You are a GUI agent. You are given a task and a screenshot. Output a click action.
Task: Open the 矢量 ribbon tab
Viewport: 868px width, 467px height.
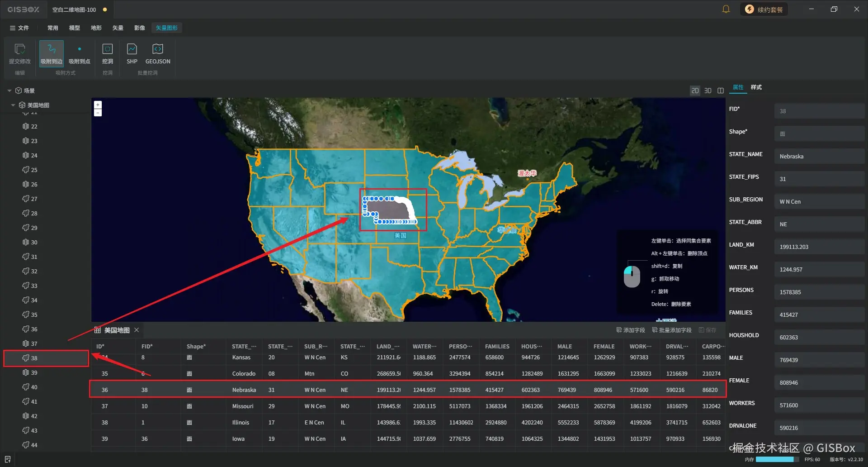[x=118, y=28]
